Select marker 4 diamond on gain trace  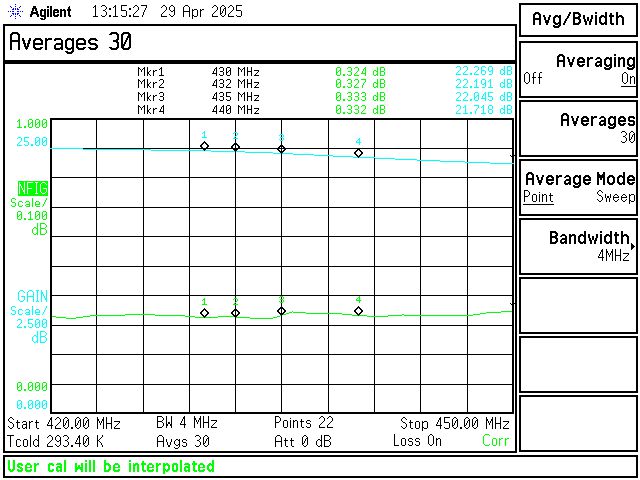coord(358,153)
